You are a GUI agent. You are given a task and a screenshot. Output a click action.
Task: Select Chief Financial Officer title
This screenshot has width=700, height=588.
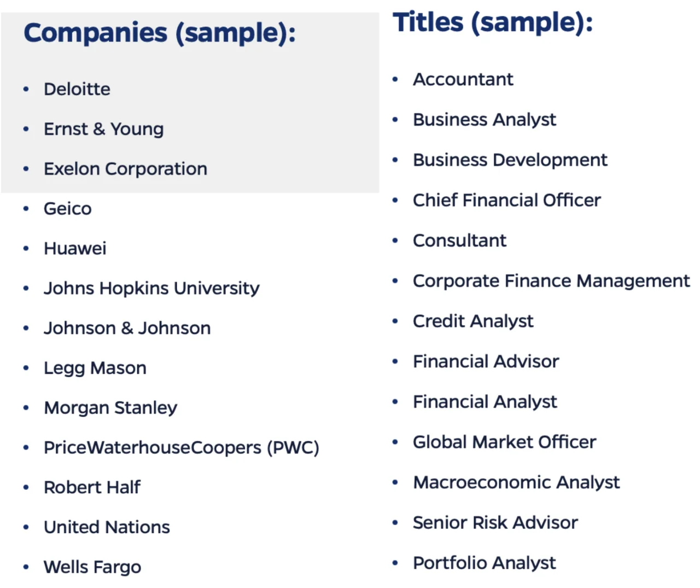pyautogui.click(x=506, y=201)
